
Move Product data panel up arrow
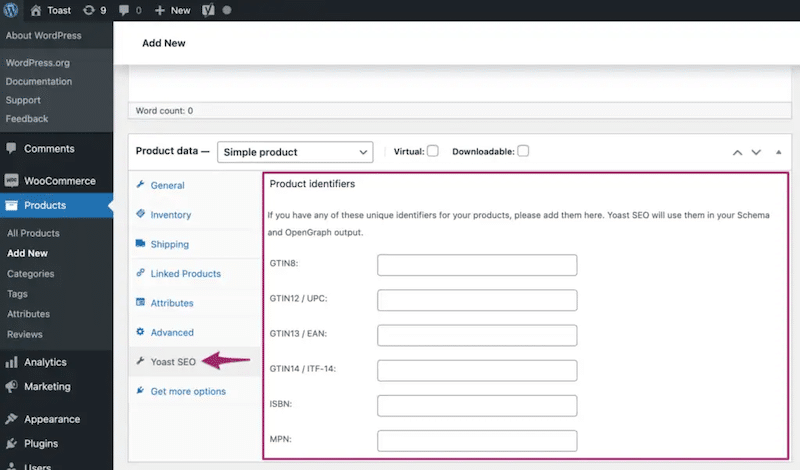[738, 153]
